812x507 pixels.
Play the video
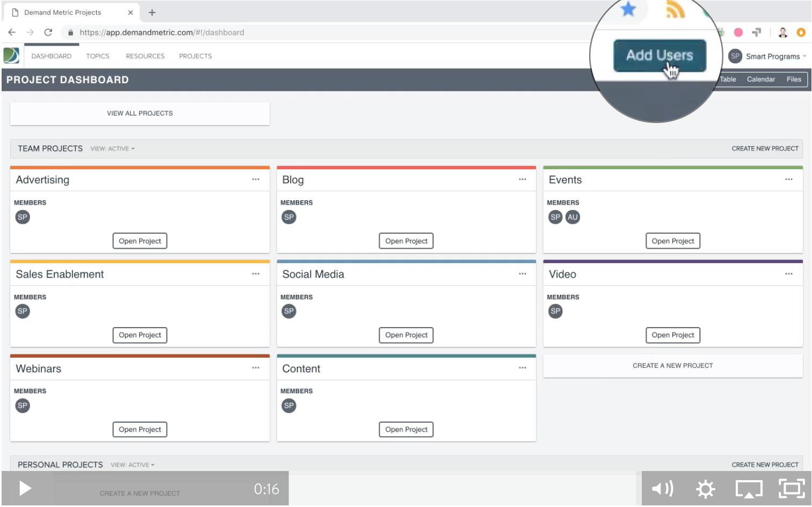[25, 488]
